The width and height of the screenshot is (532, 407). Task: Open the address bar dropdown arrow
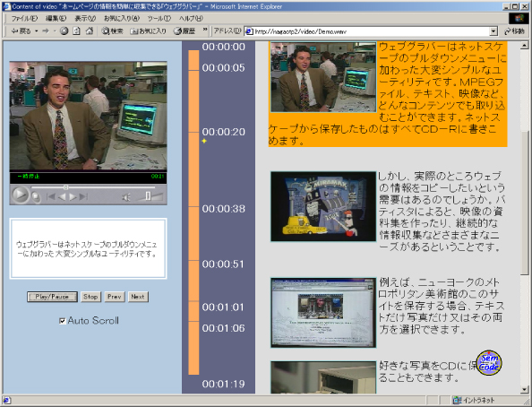493,31
